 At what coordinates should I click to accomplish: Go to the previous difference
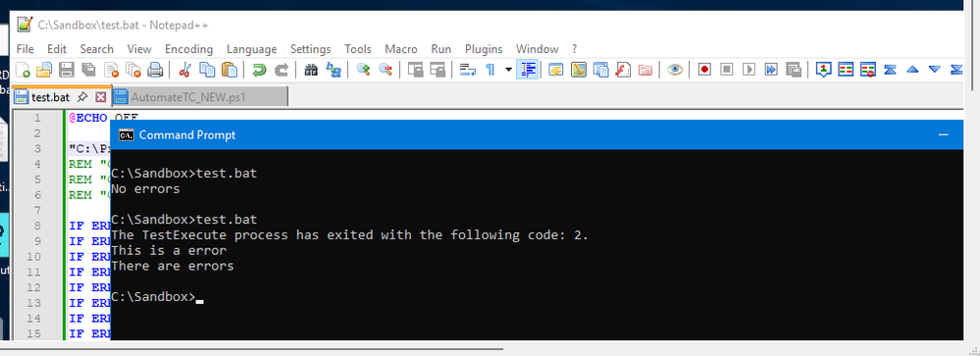912,70
